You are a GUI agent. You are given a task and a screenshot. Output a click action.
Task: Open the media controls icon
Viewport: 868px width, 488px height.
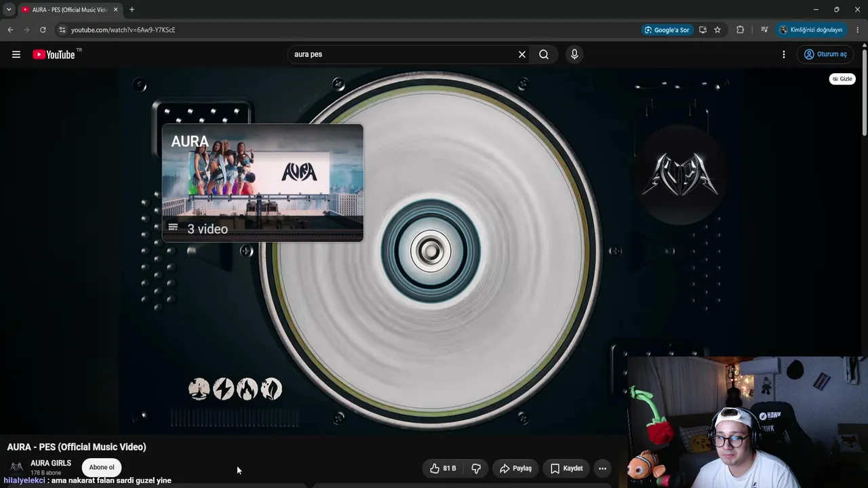point(764,30)
